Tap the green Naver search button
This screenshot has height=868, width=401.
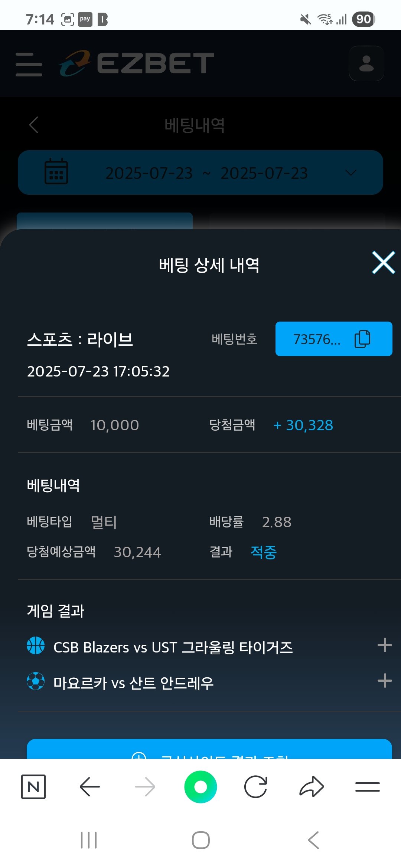click(200, 786)
